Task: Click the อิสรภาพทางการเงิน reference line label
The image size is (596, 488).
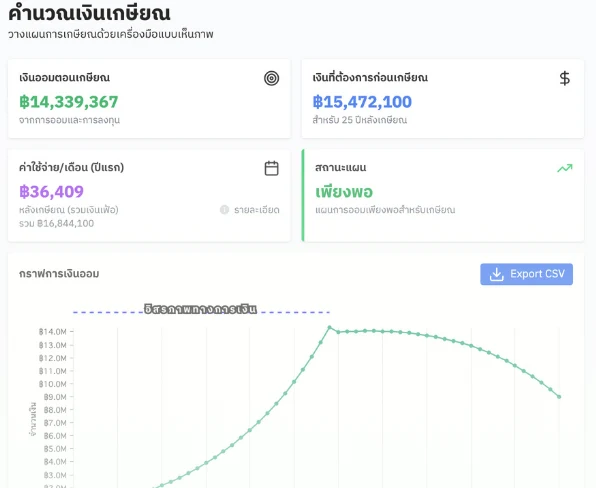Action: click(x=200, y=309)
